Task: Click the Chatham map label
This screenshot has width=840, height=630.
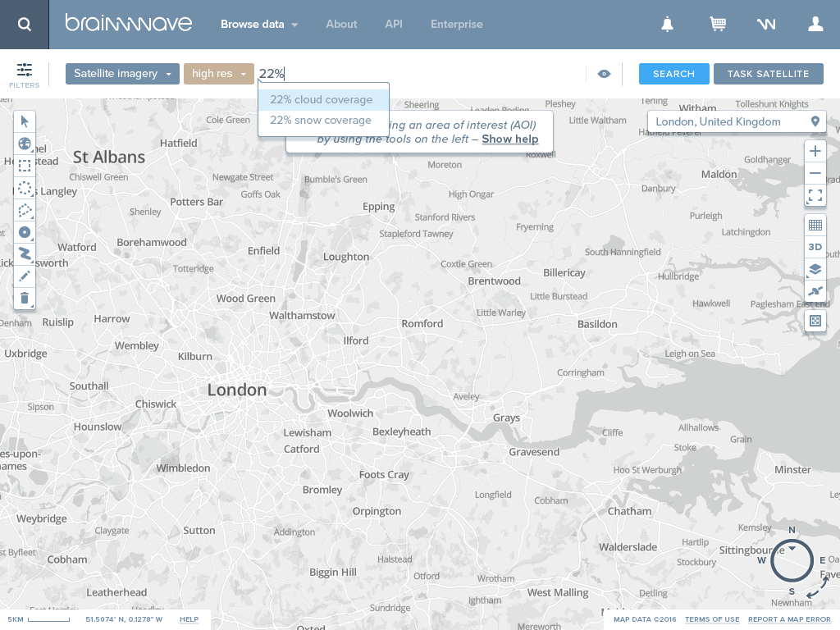Action: [629, 511]
